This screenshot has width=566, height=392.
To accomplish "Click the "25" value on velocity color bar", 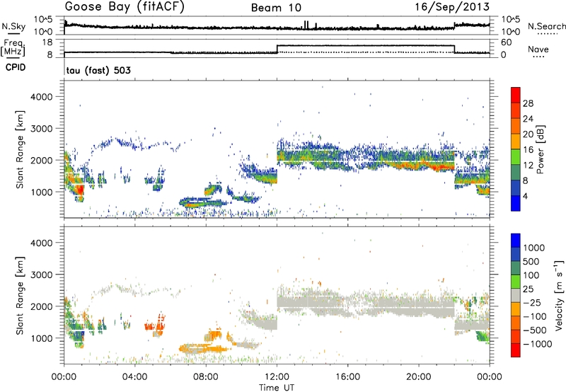I will pyautogui.click(x=528, y=289).
